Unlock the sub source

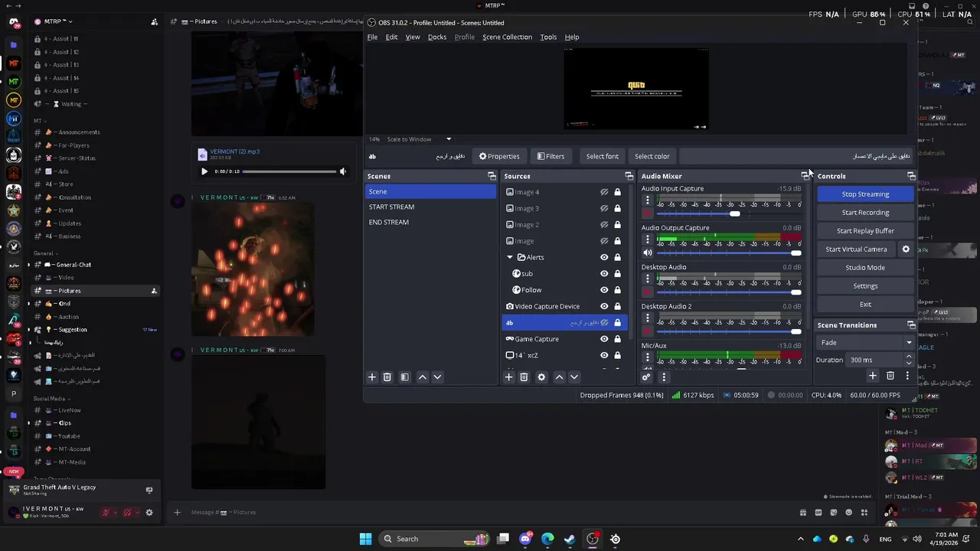point(617,273)
